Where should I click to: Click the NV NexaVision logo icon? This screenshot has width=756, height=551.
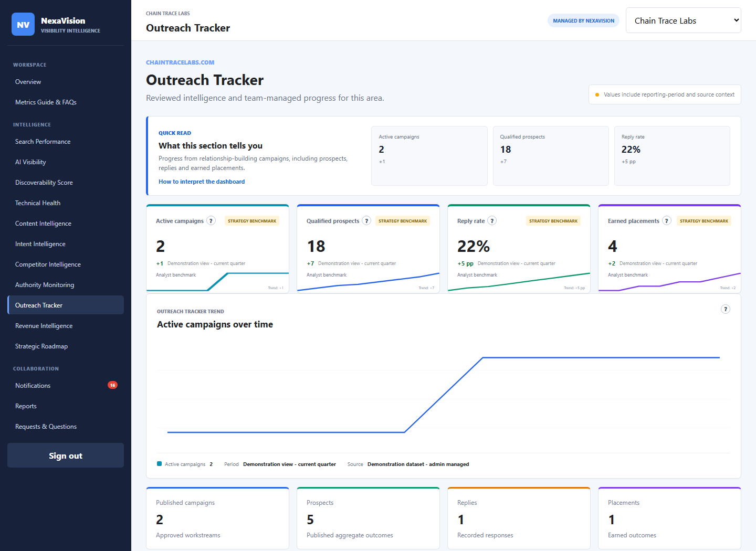[23, 24]
